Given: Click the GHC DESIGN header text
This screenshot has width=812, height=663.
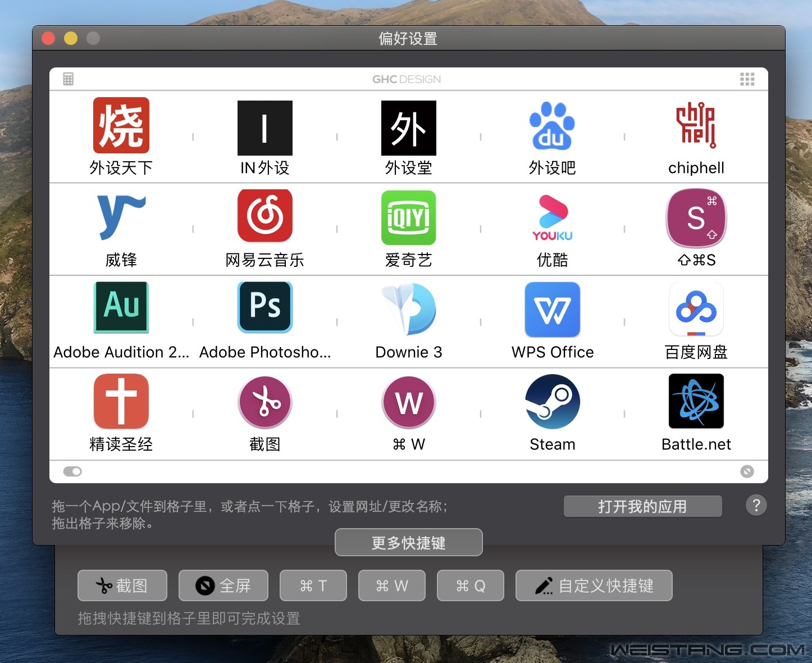Looking at the screenshot, I should 407,79.
